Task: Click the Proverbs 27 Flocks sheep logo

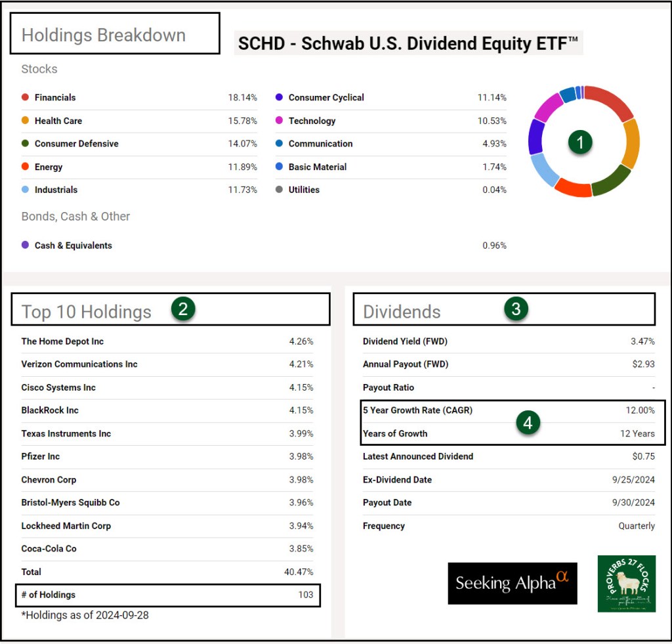Action: 626,583
